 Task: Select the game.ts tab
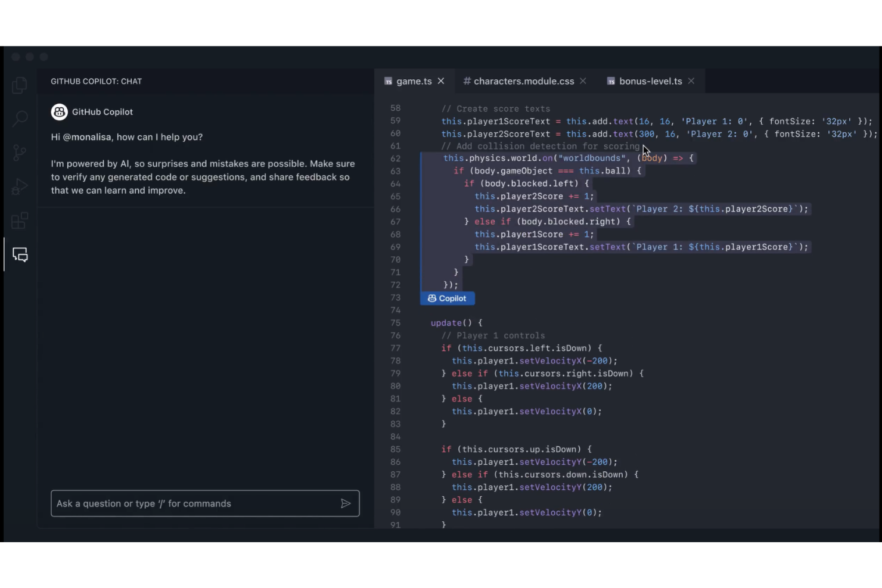(x=414, y=81)
